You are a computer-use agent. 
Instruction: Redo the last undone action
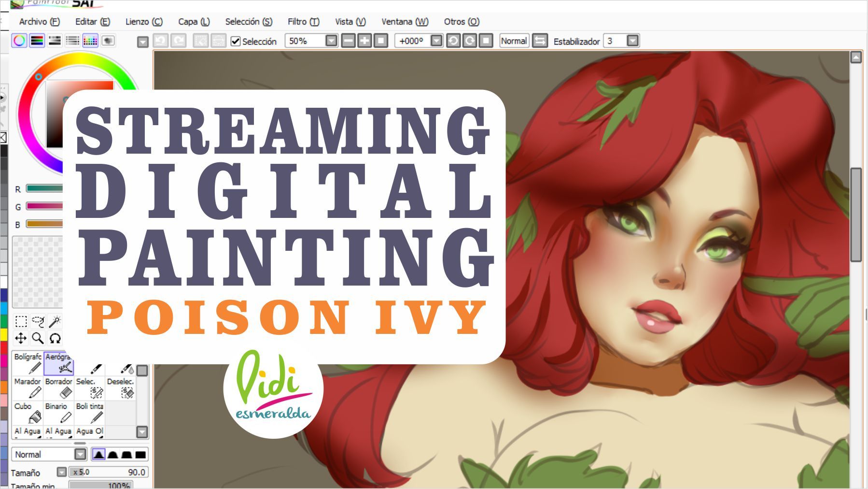point(178,41)
